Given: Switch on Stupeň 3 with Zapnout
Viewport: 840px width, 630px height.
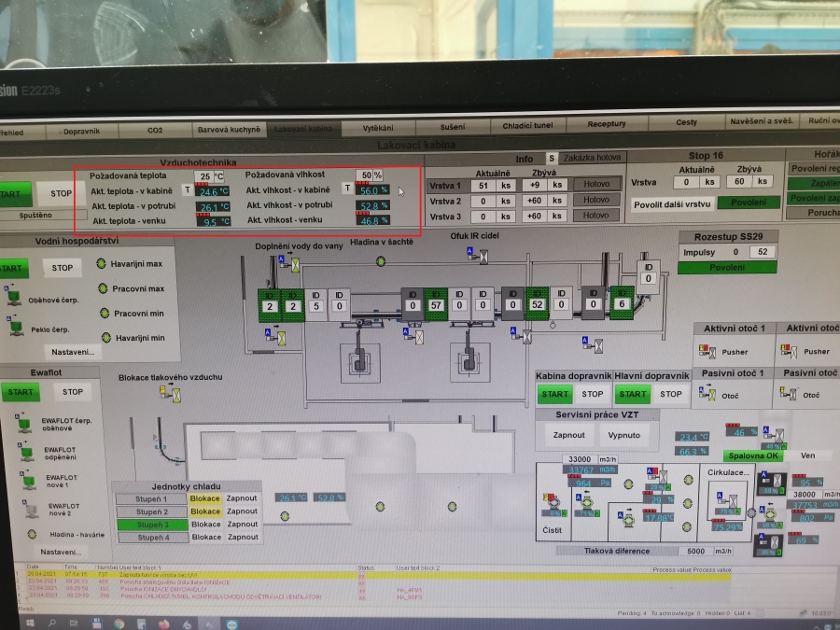Looking at the screenshot, I should pyautogui.click(x=243, y=524).
